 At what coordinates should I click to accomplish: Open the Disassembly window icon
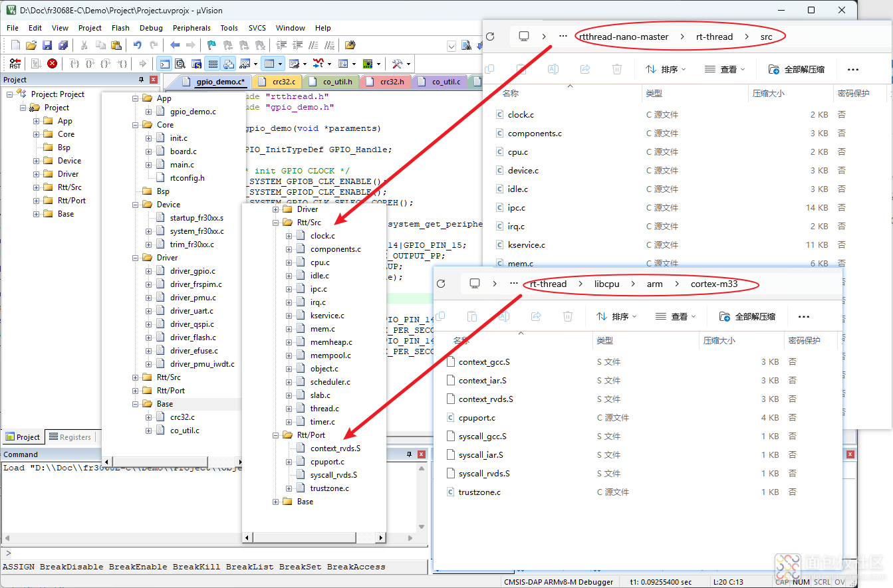pyautogui.click(x=180, y=64)
